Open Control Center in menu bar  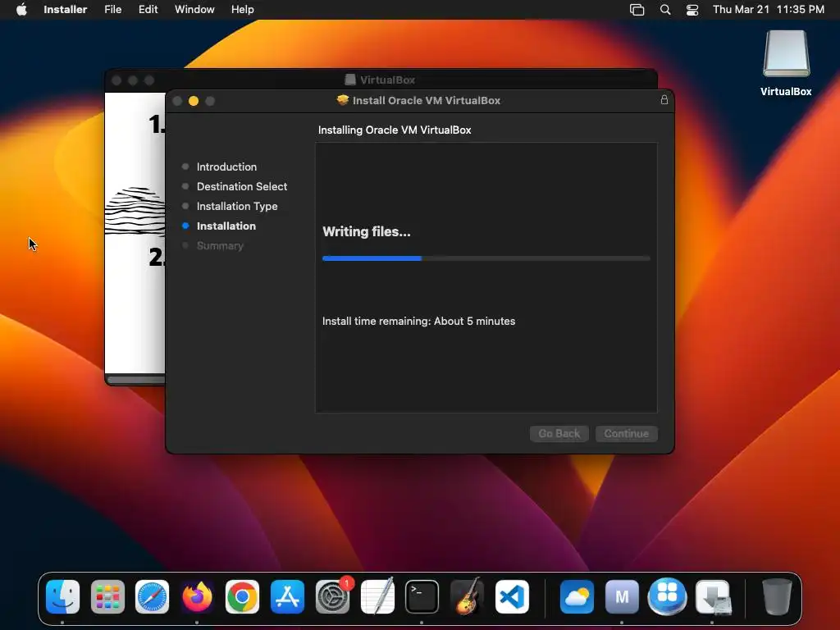coord(692,10)
